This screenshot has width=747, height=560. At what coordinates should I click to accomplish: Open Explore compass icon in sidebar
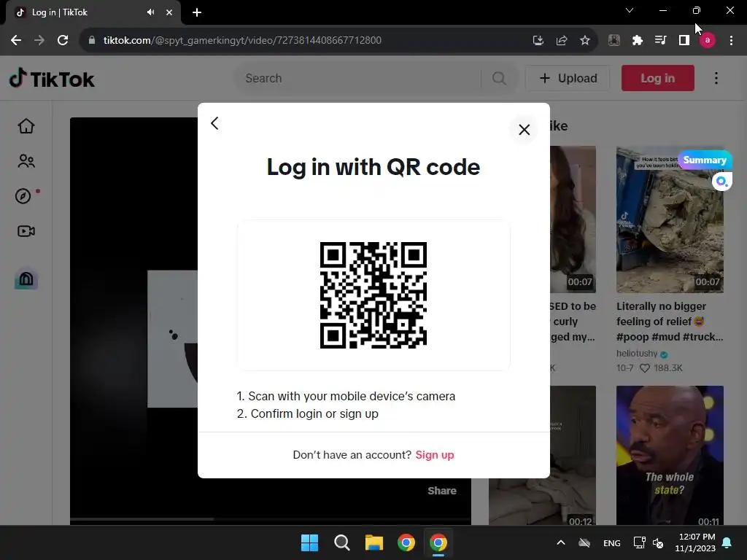(x=23, y=196)
